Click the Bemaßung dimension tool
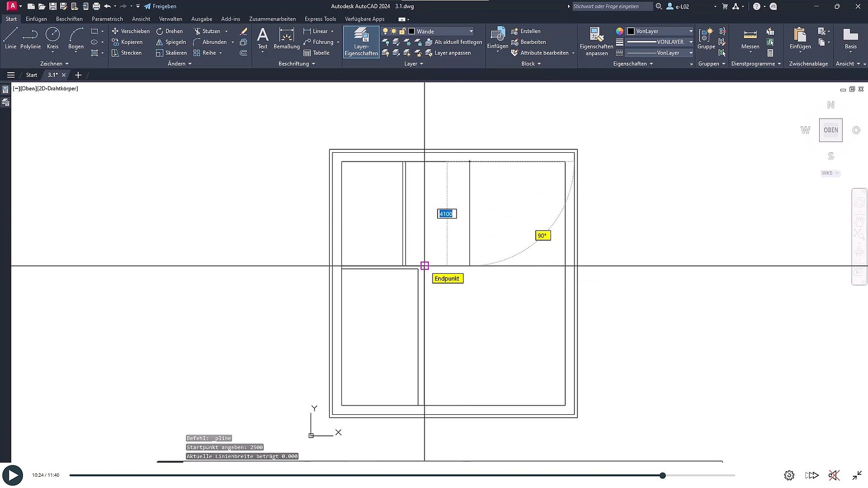The height and width of the screenshot is (488, 868). point(286,38)
